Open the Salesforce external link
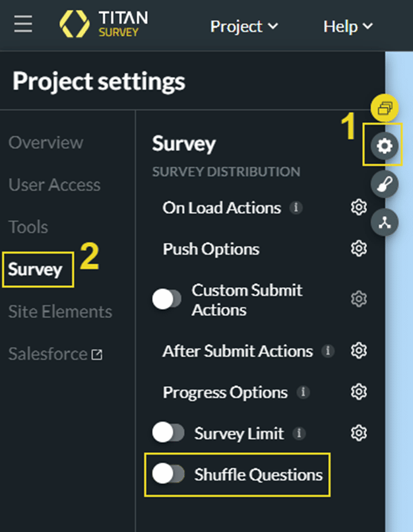 point(55,354)
